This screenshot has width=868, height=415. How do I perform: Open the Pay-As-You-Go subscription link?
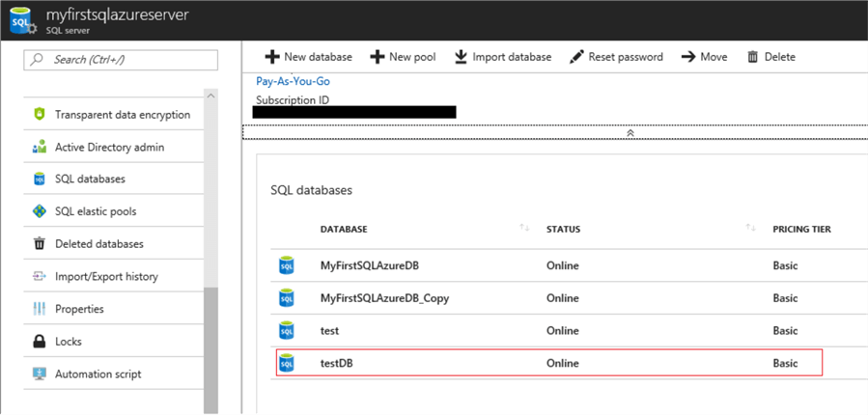pyautogui.click(x=293, y=81)
